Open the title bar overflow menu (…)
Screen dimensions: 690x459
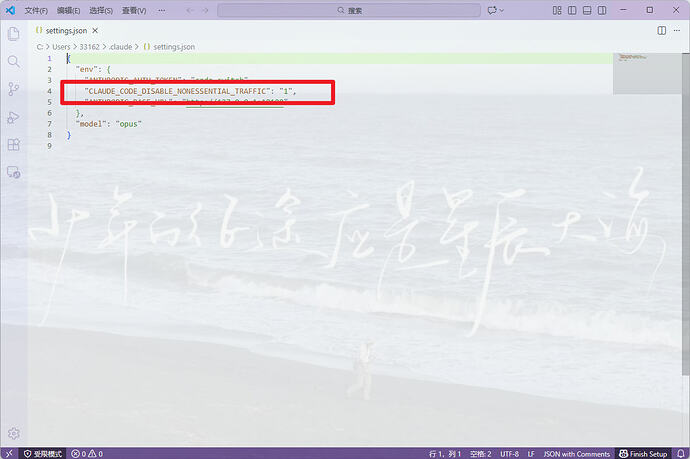click(x=162, y=10)
